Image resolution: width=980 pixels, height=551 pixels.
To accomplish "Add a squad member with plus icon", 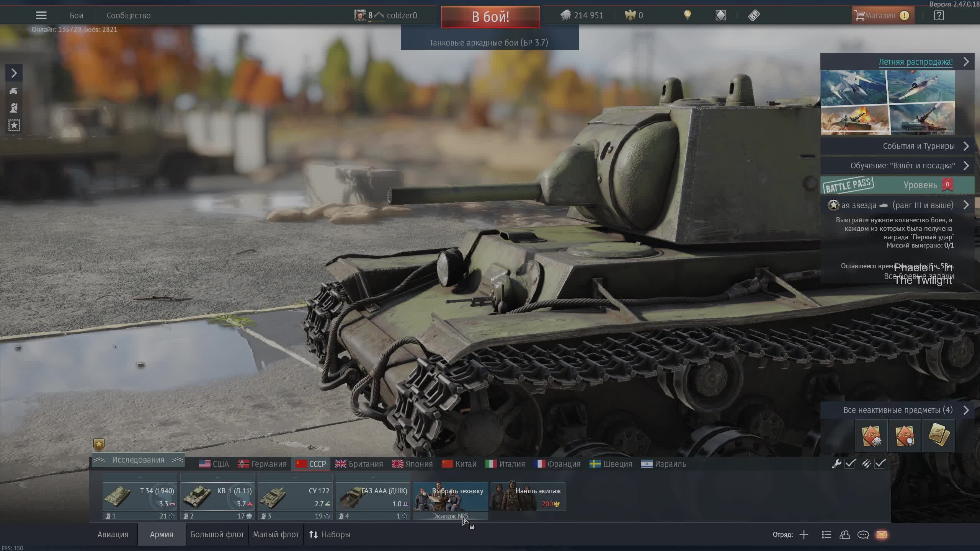I will click(x=804, y=535).
